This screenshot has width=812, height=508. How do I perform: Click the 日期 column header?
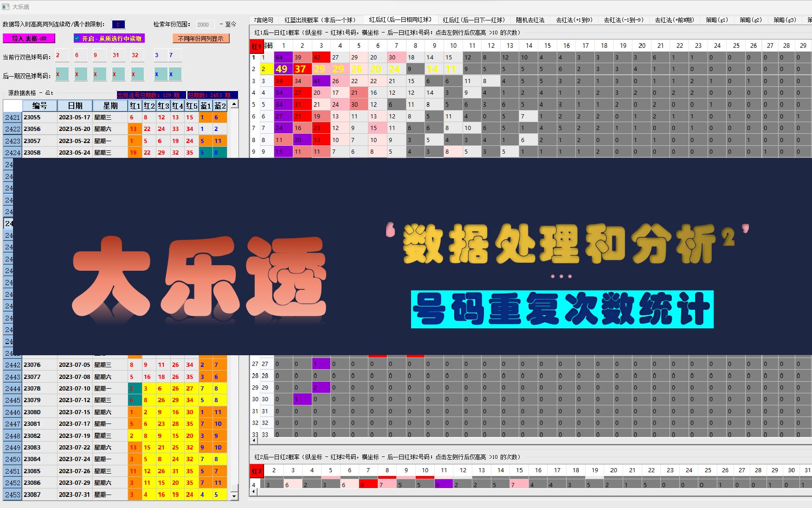pyautogui.click(x=75, y=106)
